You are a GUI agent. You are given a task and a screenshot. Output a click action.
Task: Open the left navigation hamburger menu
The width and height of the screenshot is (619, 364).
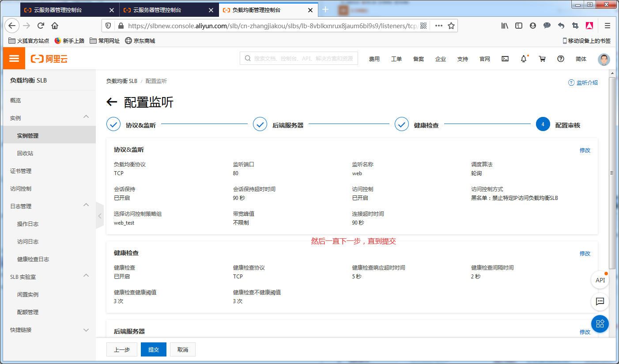(14, 58)
